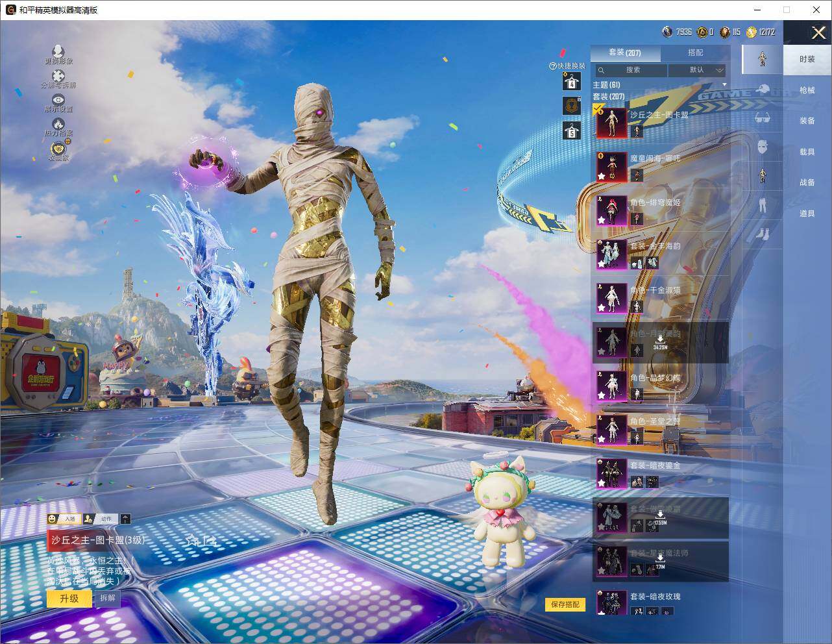Click the small item icon under 沙丘之主-图卡盟

(637, 132)
